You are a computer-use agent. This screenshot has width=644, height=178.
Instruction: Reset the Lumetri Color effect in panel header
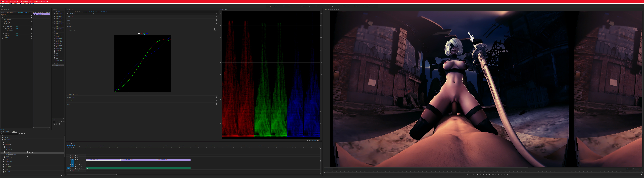[216, 14]
